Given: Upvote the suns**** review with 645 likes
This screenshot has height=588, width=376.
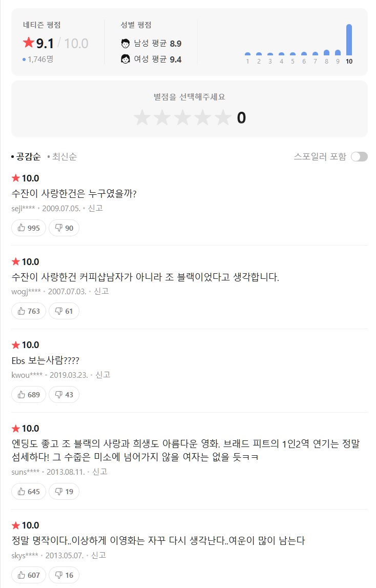Looking at the screenshot, I should tap(29, 492).
